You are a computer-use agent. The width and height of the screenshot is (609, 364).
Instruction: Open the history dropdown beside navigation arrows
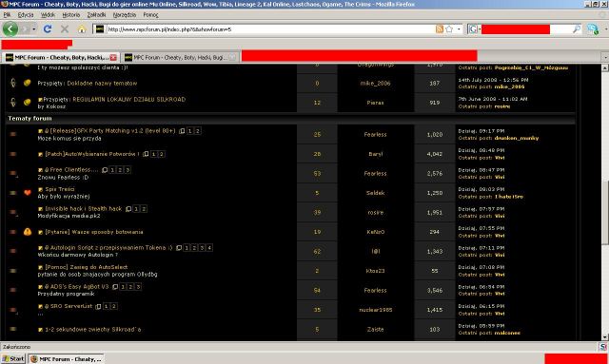(x=34, y=29)
